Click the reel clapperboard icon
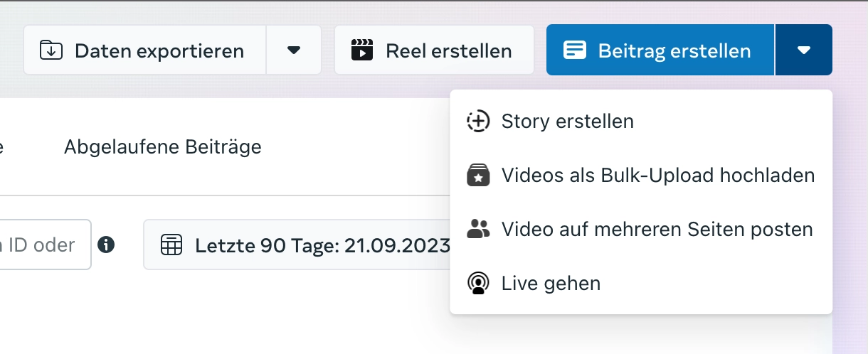The image size is (868, 354). (362, 50)
